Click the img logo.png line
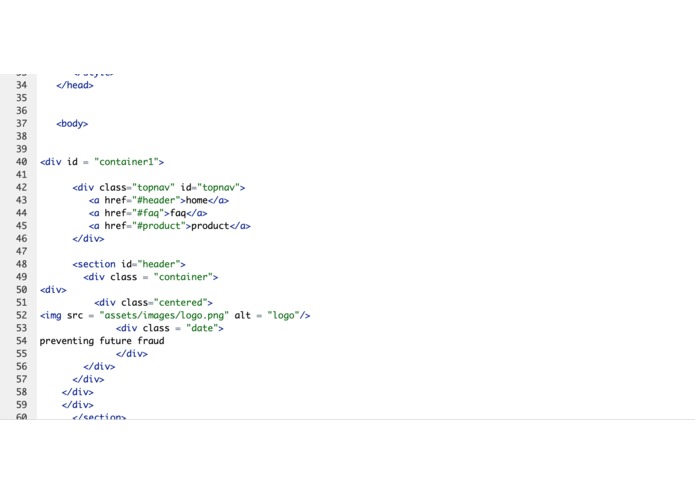695x494 pixels. [x=175, y=315]
